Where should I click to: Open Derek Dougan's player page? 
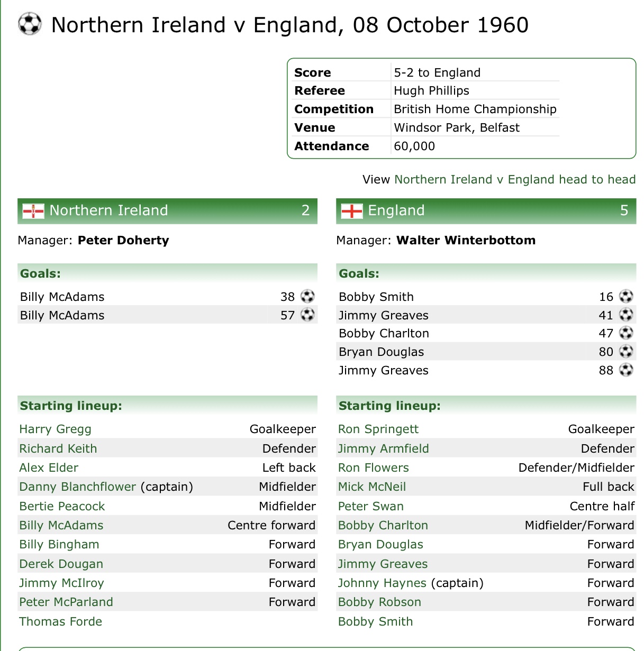pyautogui.click(x=61, y=564)
